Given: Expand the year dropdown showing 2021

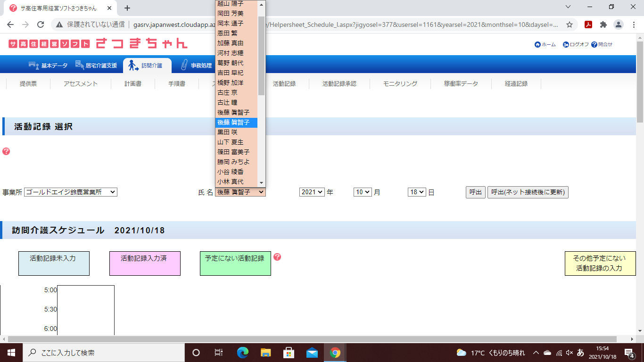Looking at the screenshot, I should 312,192.
